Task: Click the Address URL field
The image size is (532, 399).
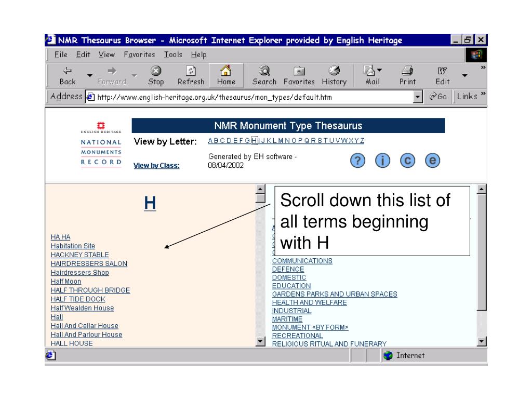Action: (249, 97)
